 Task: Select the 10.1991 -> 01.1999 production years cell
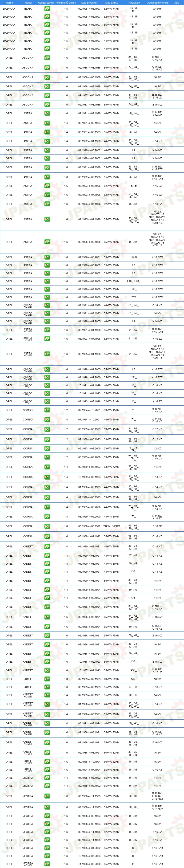[89, 385]
